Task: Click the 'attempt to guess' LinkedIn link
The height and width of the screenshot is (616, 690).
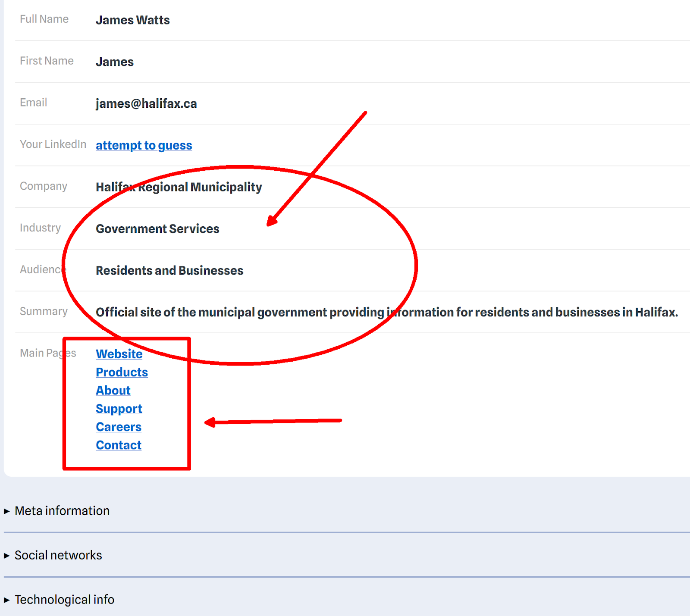Action: pyautogui.click(x=144, y=145)
